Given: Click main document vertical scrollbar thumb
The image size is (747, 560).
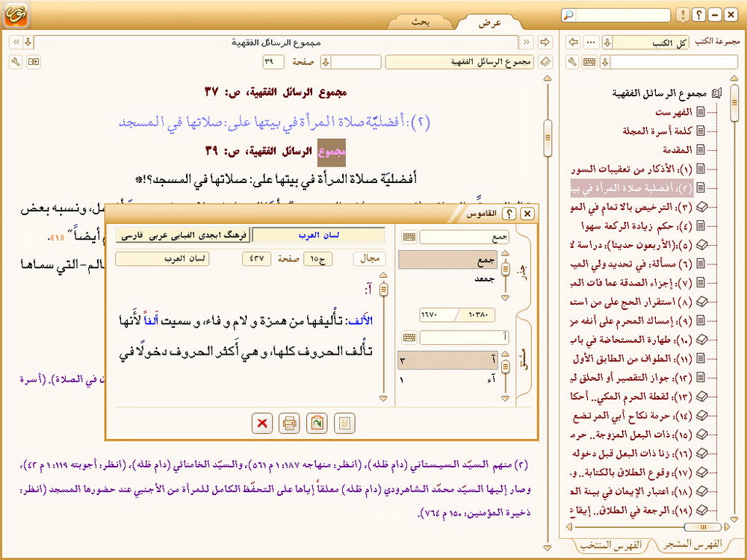Looking at the screenshot, I should click(548, 138).
